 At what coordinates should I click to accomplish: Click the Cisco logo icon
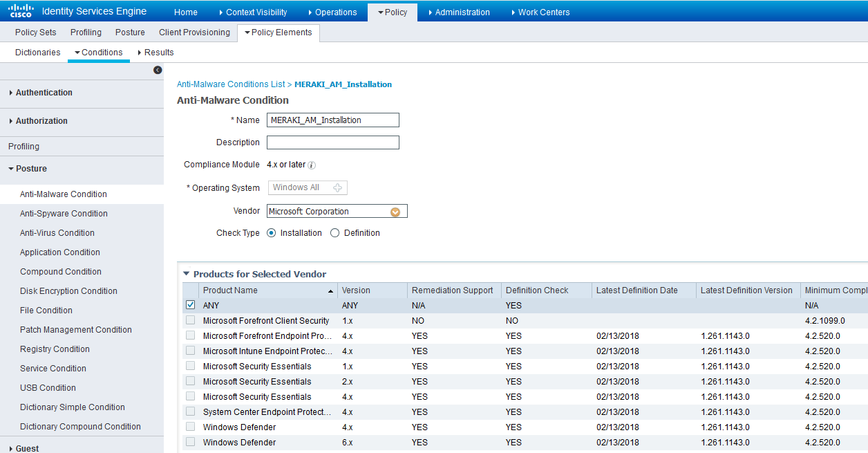[21, 11]
